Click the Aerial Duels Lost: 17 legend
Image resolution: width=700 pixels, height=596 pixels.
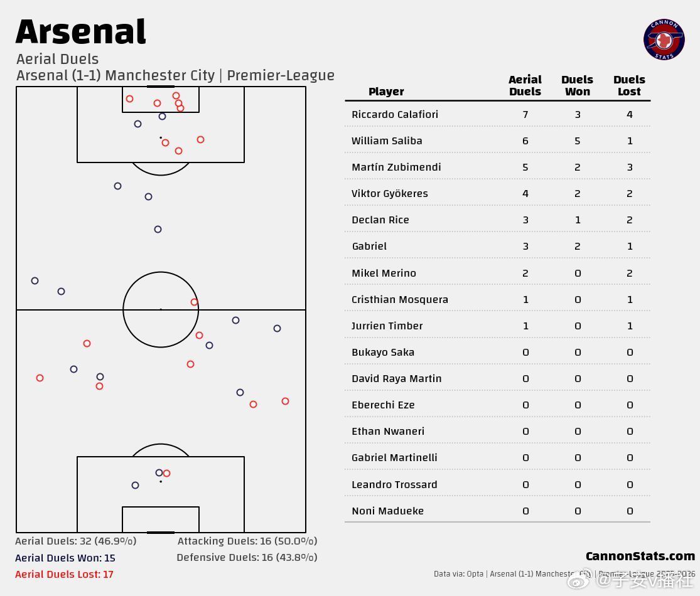pos(64,575)
